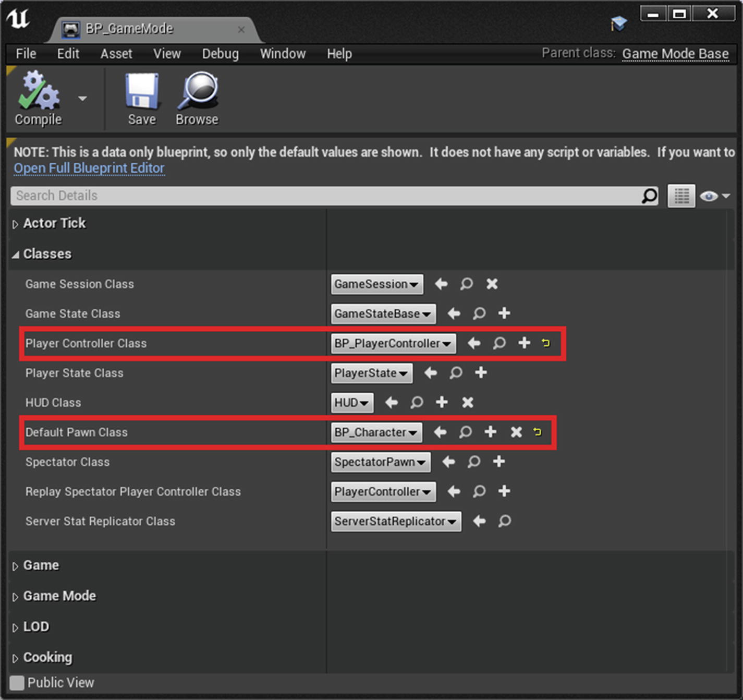Open the Asset menu
Image resolution: width=743 pixels, height=700 pixels.
click(116, 54)
